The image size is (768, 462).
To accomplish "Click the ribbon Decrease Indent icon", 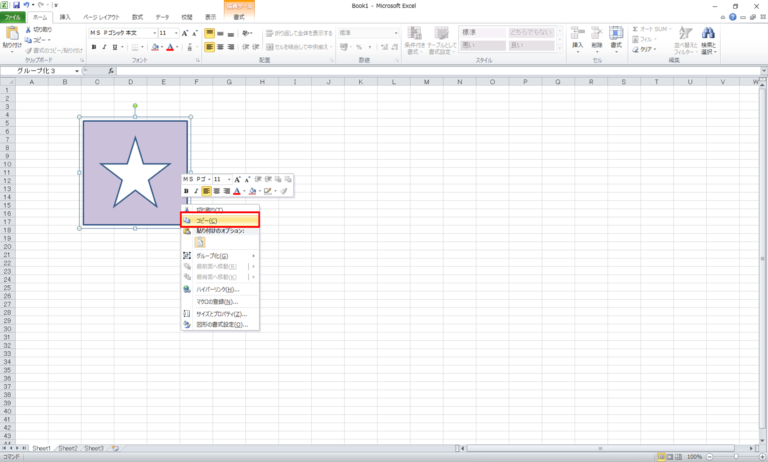I will click(246, 47).
